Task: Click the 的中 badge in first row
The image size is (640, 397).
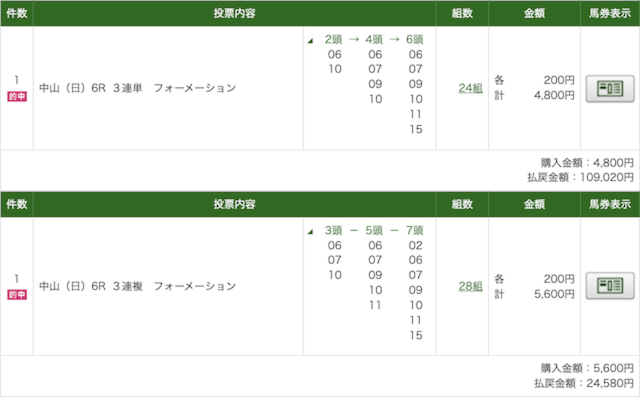Action: pyautogui.click(x=17, y=97)
